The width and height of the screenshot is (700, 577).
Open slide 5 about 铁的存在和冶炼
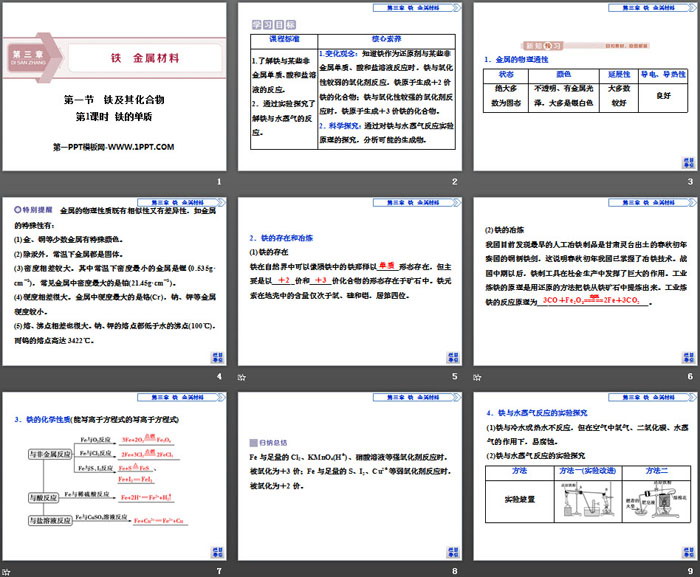pyautogui.click(x=347, y=282)
